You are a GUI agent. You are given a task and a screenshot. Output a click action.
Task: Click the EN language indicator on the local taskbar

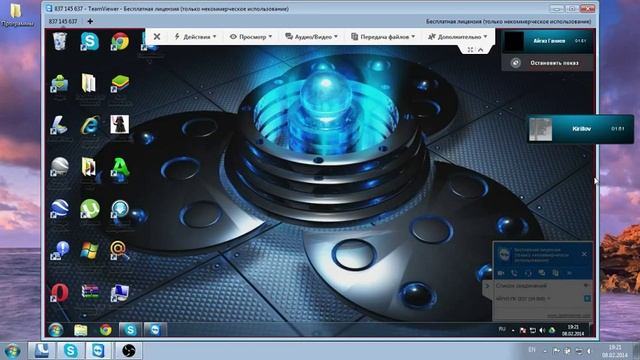(x=532, y=350)
